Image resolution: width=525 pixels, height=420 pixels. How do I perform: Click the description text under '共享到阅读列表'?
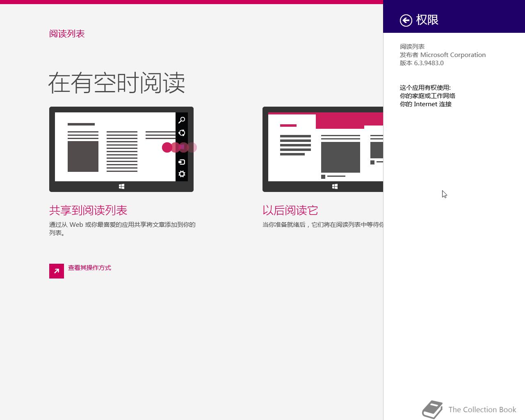122,229
